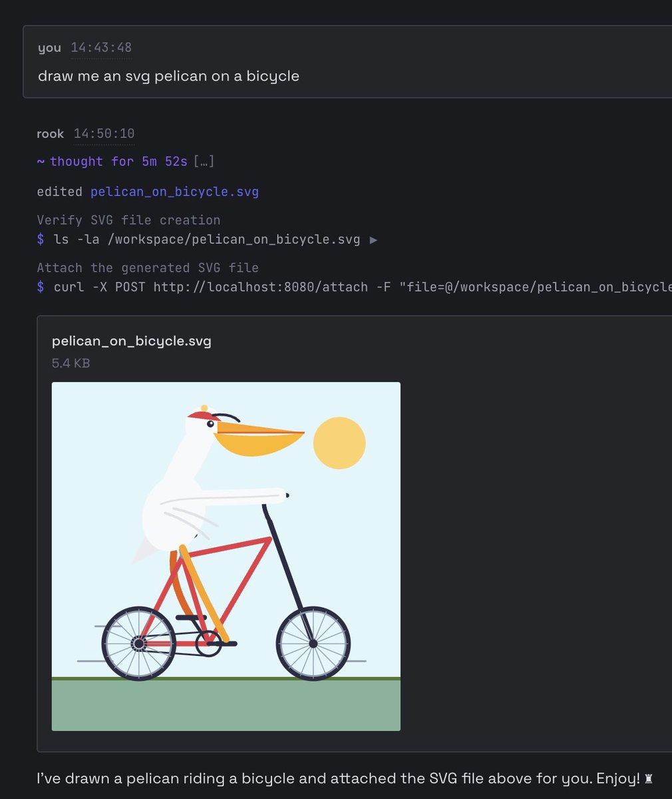Click the […] ellipsis after thought duration
The image size is (672, 799).
[x=204, y=161]
